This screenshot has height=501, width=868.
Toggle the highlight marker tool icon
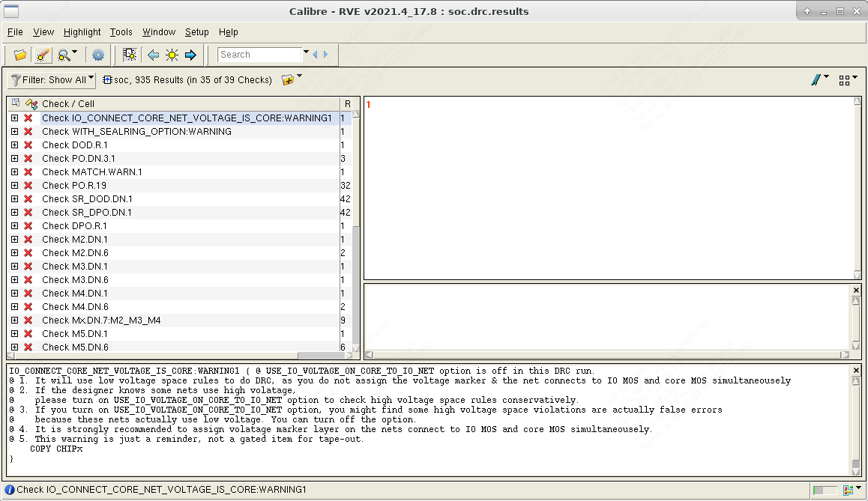click(x=43, y=55)
